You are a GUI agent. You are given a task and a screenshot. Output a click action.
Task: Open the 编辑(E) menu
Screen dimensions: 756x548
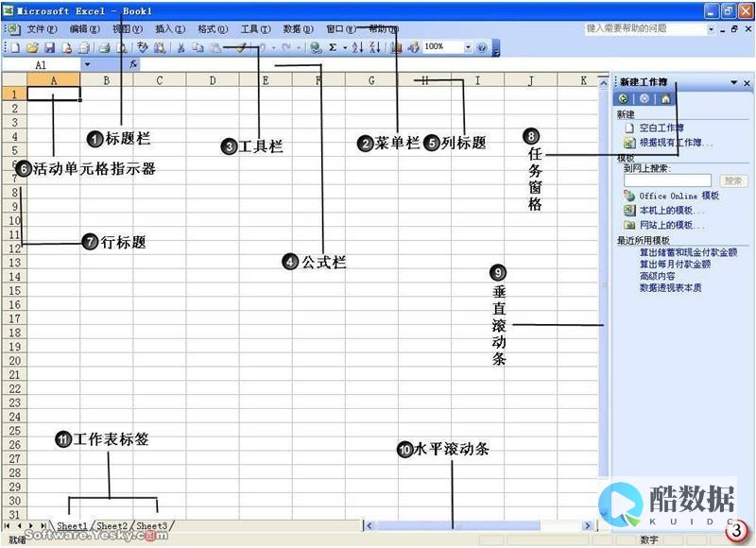(x=84, y=29)
